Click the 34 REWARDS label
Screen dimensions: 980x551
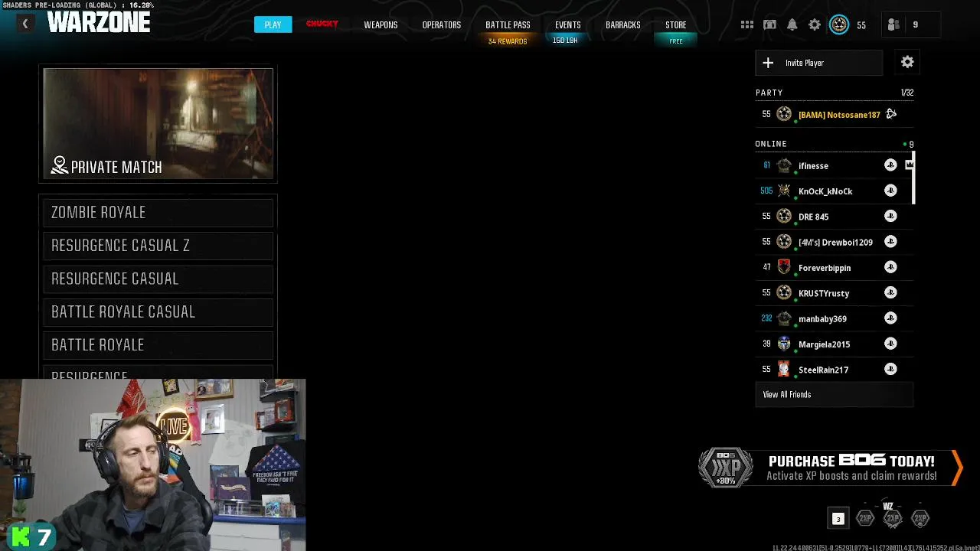coord(508,41)
